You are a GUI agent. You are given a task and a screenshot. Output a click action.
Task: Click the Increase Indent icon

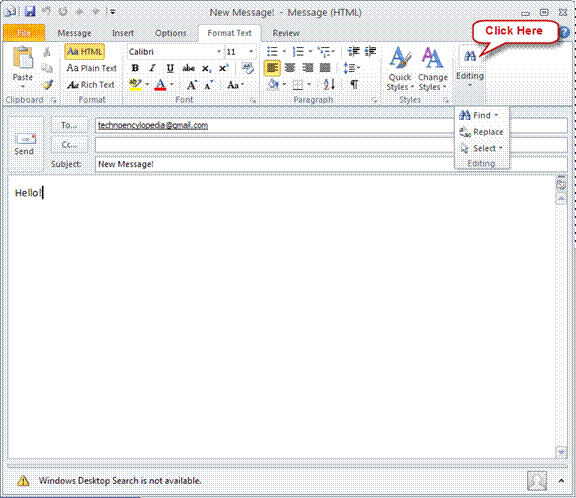(x=370, y=51)
